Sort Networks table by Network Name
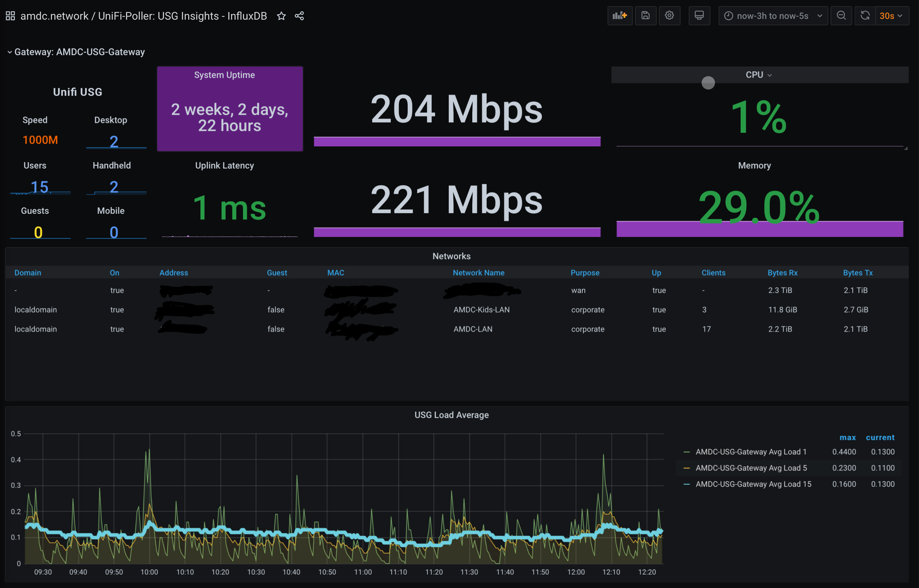The height and width of the screenshot is (588, 919). point(479,273)
